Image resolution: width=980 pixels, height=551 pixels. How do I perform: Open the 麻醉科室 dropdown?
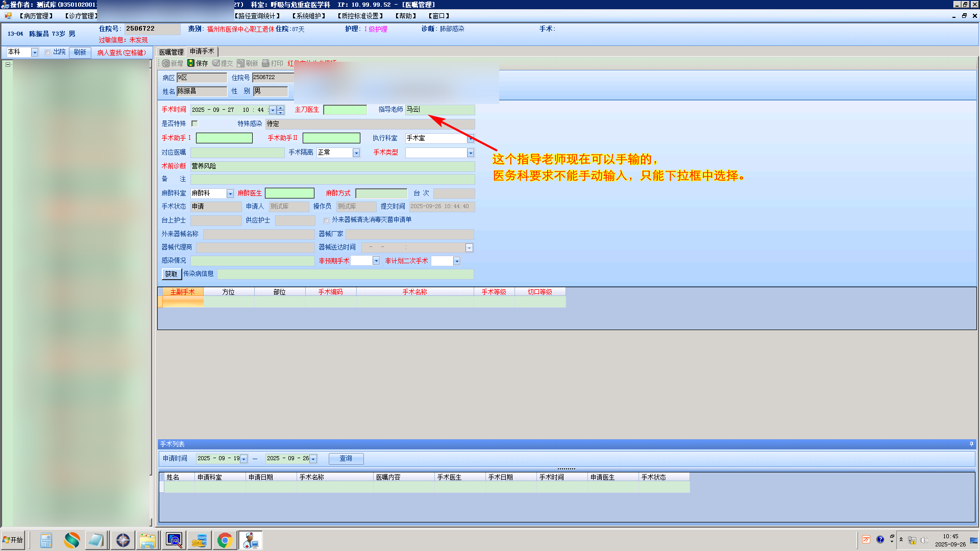pos(230,194)
